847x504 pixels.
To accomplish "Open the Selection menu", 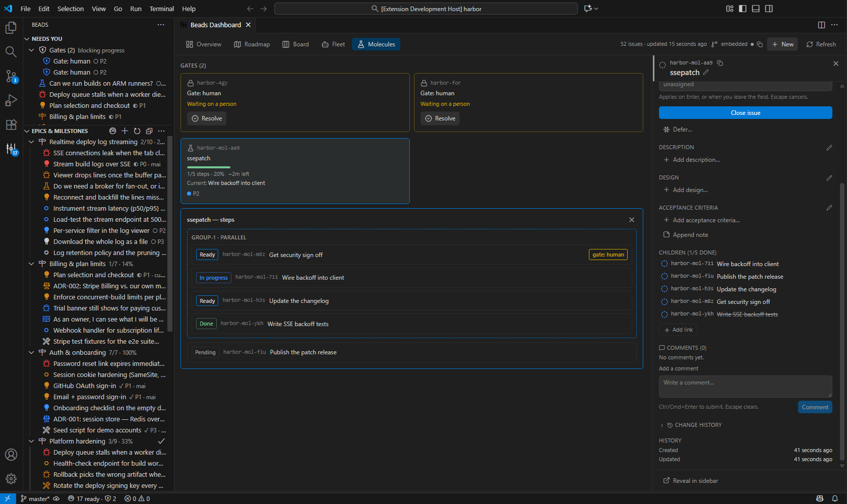I will 71,9.
